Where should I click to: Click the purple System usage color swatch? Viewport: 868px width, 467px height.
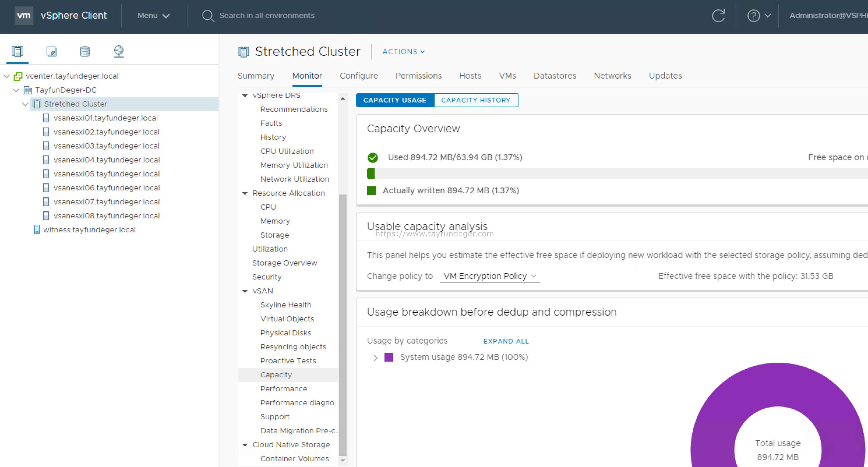389,357
